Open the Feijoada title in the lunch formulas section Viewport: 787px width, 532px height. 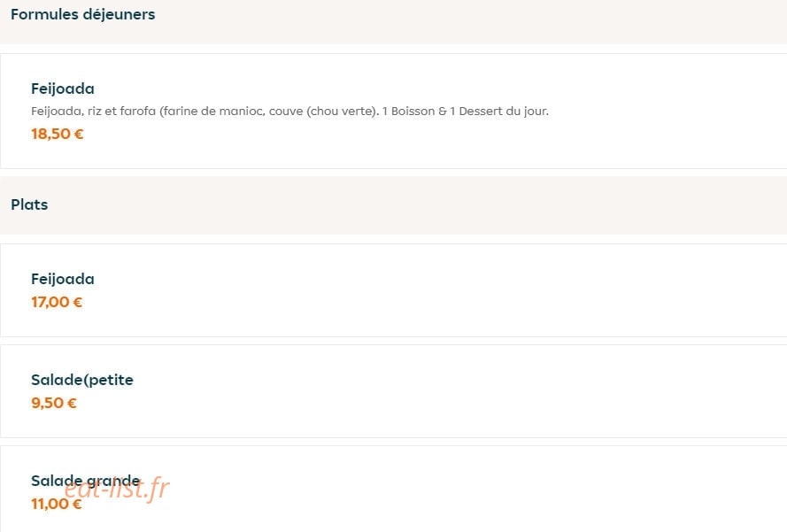[x=63, y=89]
